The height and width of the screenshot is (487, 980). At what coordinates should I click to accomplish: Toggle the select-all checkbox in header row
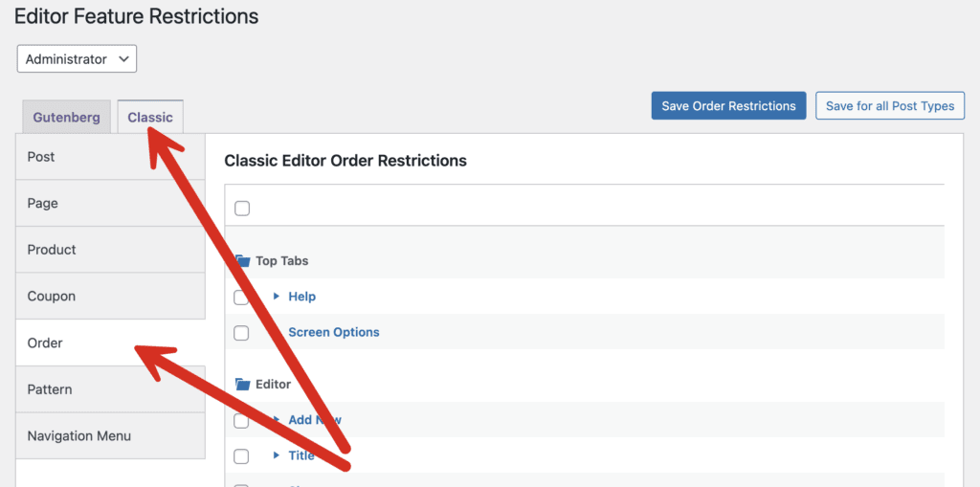click(x=242, y=209)
